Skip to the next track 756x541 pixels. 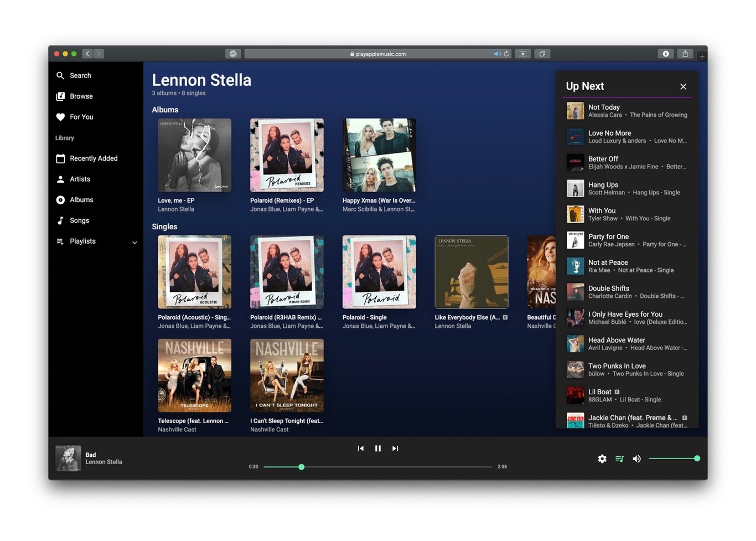(395, 449)
